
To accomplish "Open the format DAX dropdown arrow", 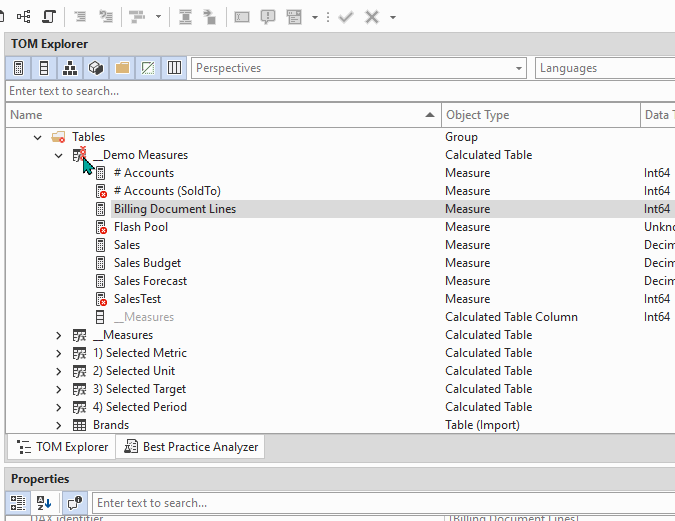I will click(158, 17).
